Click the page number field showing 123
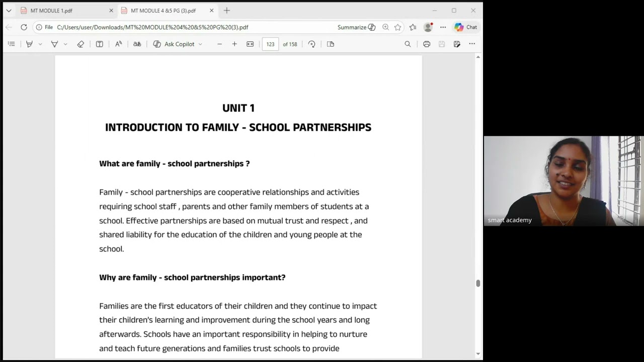Viewport: 644px width, 362px height. tap(270, 44)
